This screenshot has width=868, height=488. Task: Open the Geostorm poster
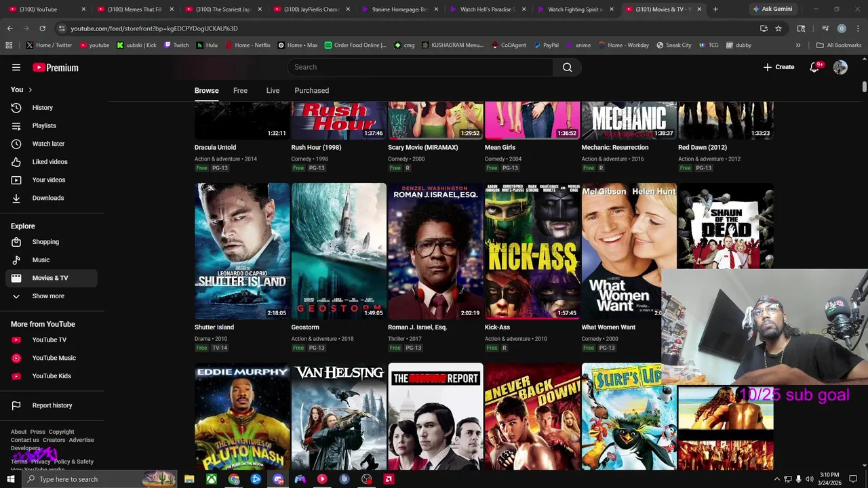[338, 251]
